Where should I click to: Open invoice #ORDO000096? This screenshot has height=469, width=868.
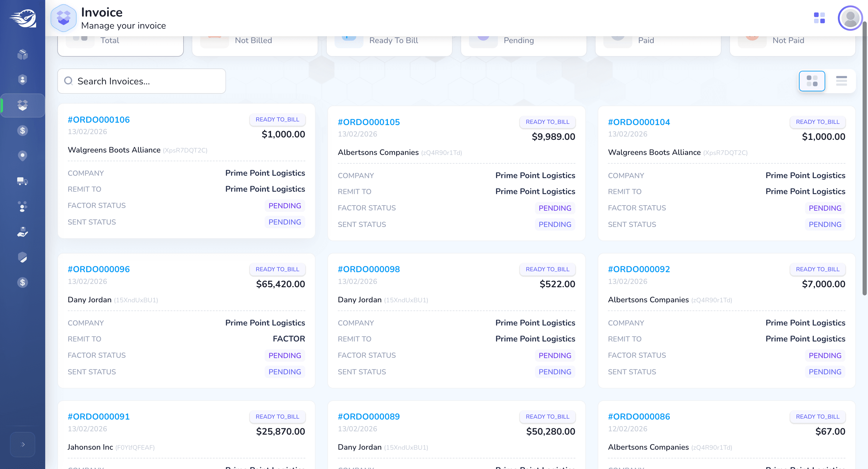(98, 269)
